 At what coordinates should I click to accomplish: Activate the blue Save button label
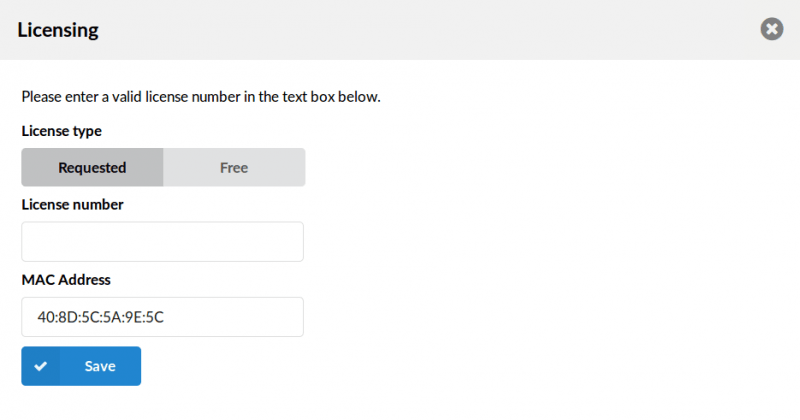pyautogui.click(x=100, y=366)
